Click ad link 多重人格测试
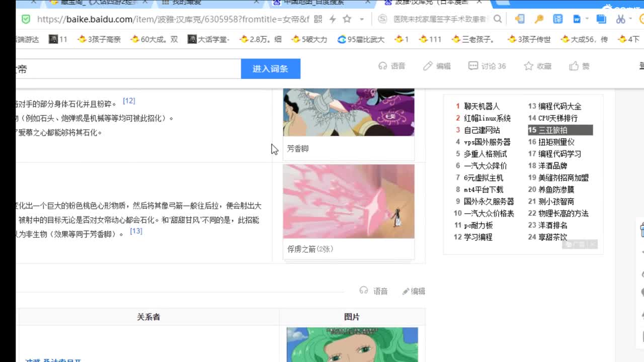 [486, 154]
